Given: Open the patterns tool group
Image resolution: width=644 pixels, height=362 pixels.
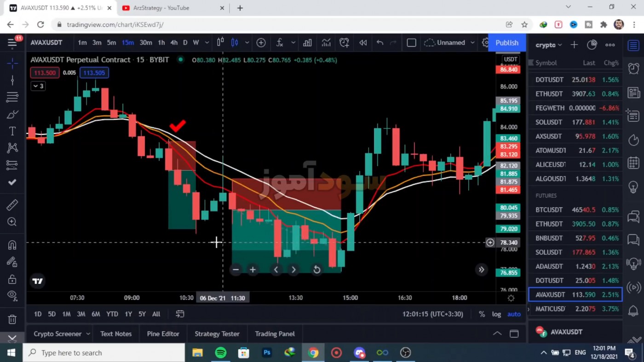Looking at the screenshot, I should (12, 148).
